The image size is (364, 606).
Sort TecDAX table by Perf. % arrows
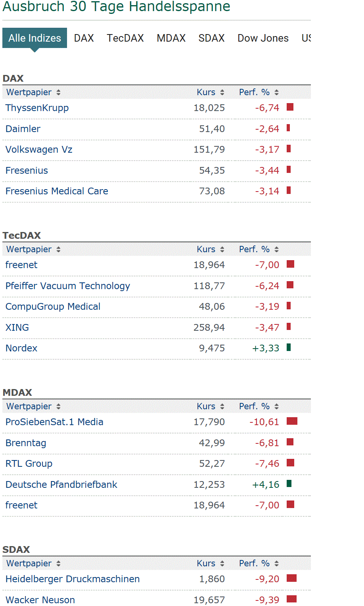tap(276, 249)
